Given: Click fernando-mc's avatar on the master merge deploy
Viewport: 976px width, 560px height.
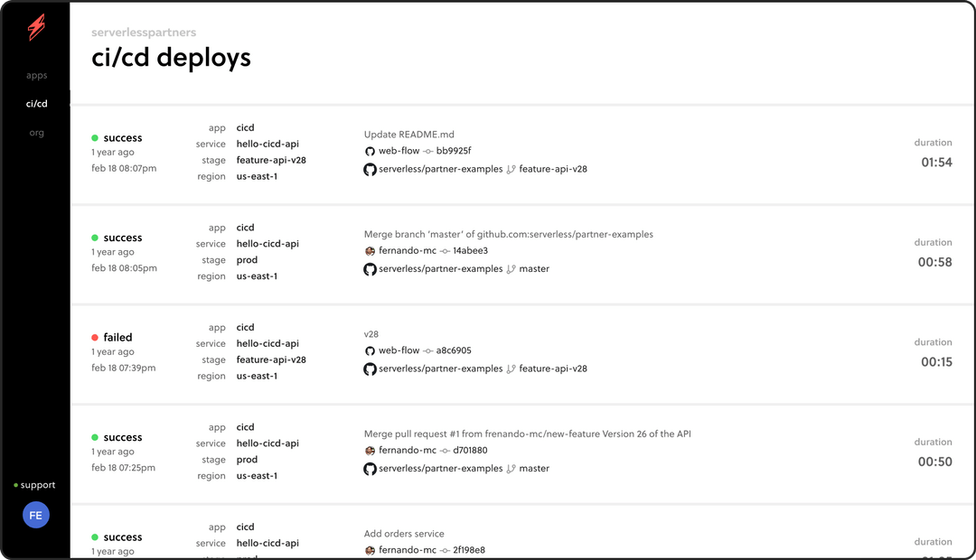Looking at the screenshot, I should 370,250.
